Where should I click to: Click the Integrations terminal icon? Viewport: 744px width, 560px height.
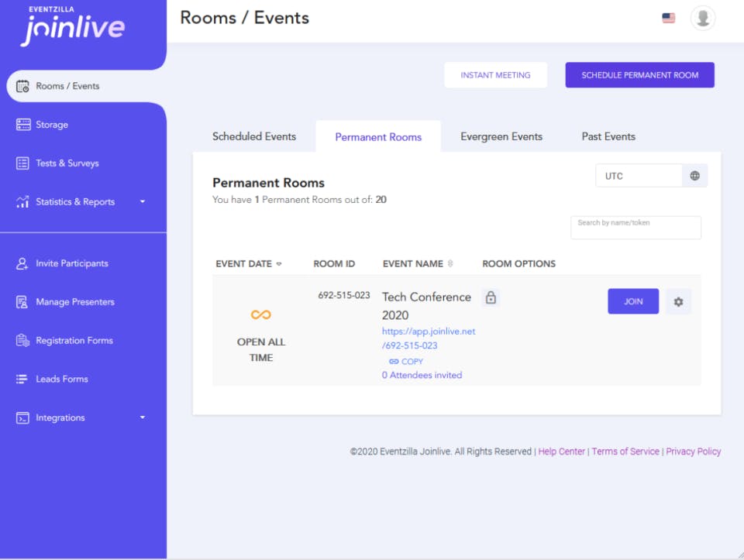coord(22,417)
